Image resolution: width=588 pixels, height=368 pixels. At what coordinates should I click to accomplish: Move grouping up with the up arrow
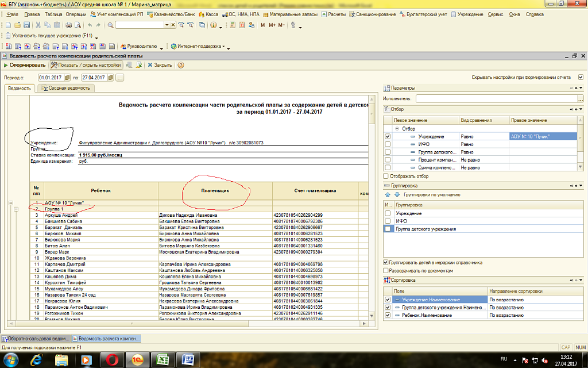pos(388,195)
